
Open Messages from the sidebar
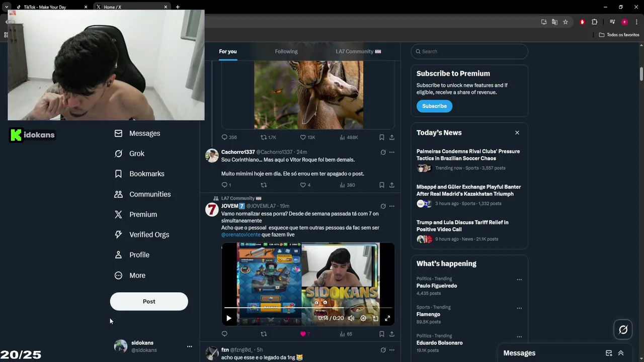(x=137, y=133)
